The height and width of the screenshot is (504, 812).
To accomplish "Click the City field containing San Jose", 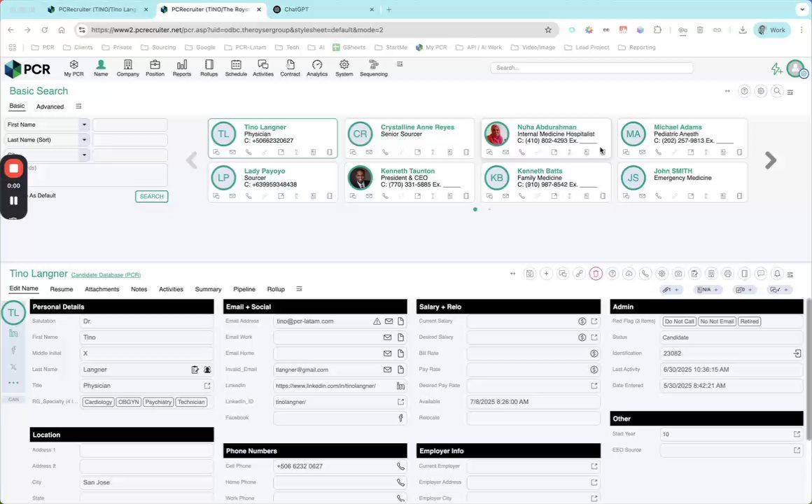I will tap(146, 482).
